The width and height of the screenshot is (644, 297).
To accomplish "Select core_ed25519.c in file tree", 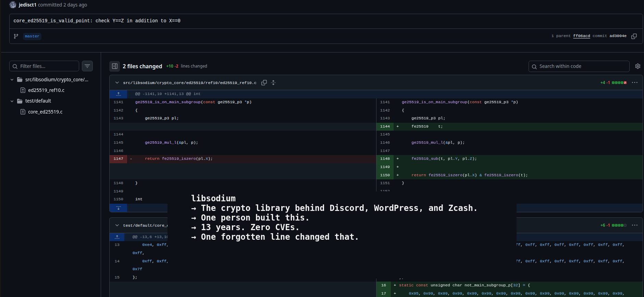I will [45, 112].
